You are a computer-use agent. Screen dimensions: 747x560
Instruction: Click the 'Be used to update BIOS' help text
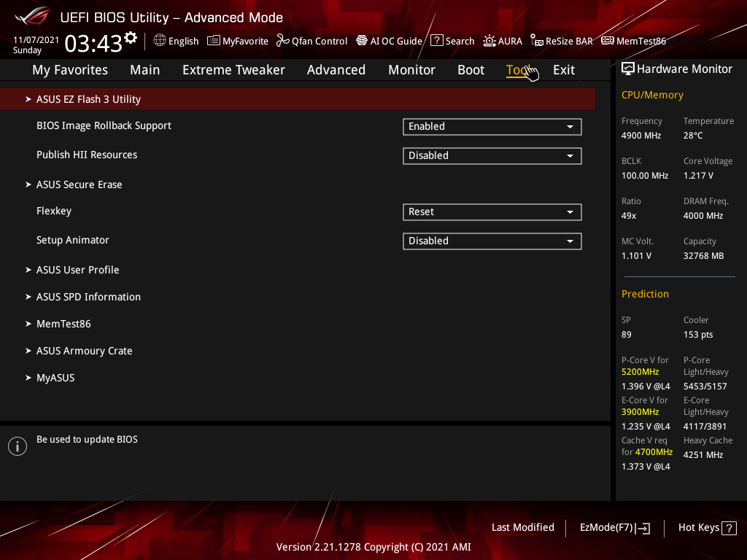pyautogui.click(x=88, y=440)
